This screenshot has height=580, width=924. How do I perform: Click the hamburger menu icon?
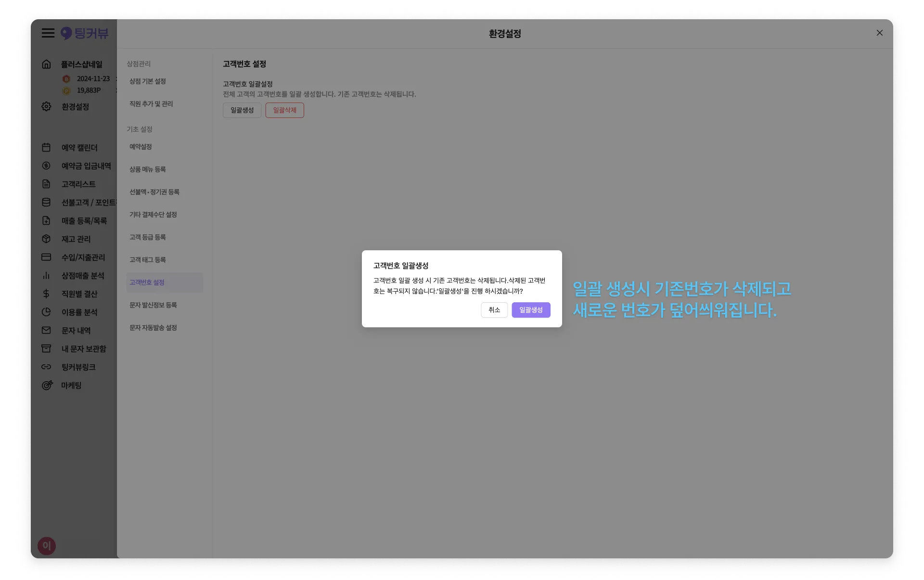click(48, 33)
